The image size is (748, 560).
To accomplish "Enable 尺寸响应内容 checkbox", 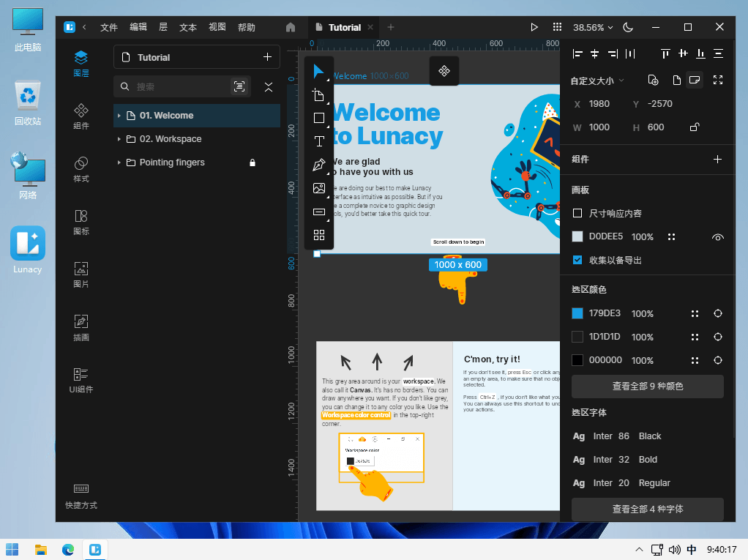I will tap(577, 213).
